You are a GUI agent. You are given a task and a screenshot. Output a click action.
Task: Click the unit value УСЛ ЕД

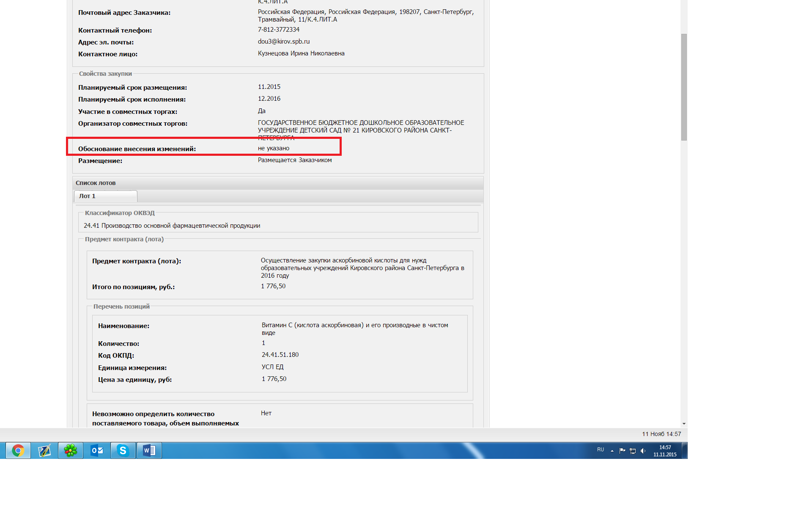pos(272,367)
